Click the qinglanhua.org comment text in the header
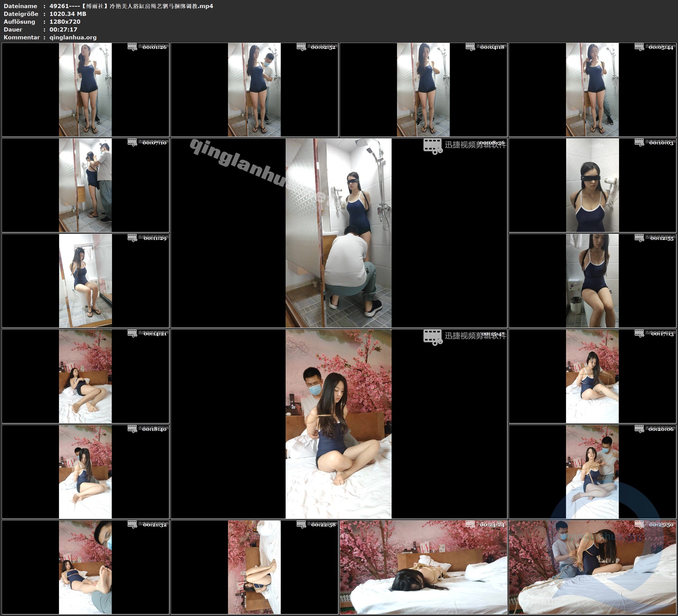 (73, 37)
